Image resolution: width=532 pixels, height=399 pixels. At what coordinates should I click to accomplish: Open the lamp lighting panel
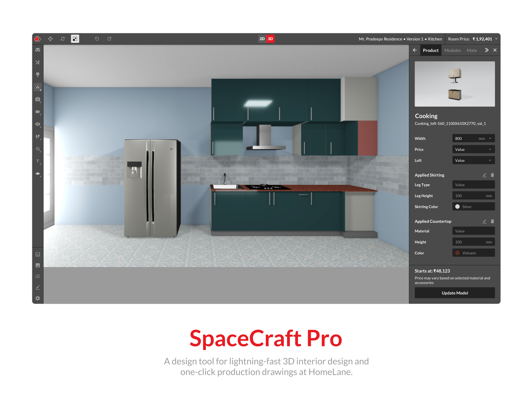tap(38, 75)
